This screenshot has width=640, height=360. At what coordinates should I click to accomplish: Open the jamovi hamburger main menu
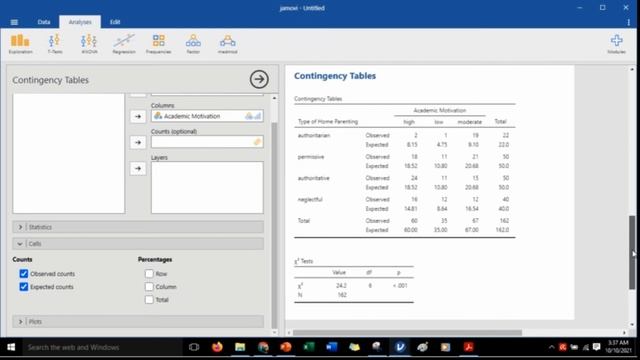(14, 22)
